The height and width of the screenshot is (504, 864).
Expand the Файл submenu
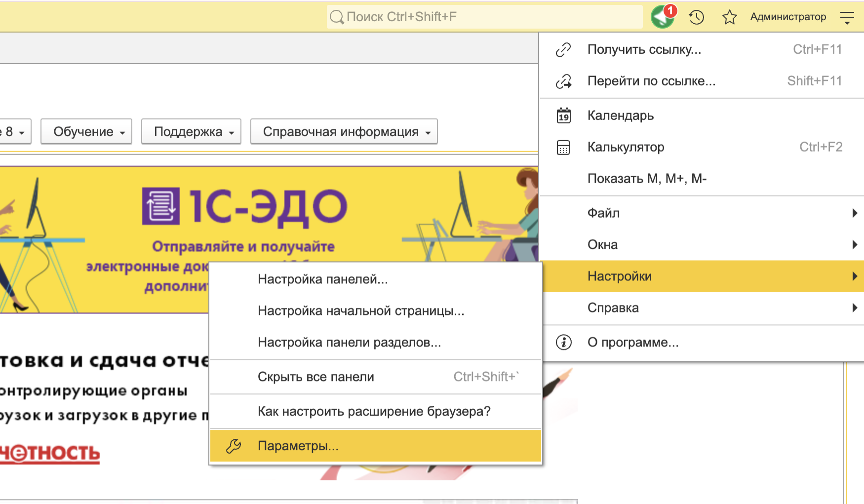point(702,213)
